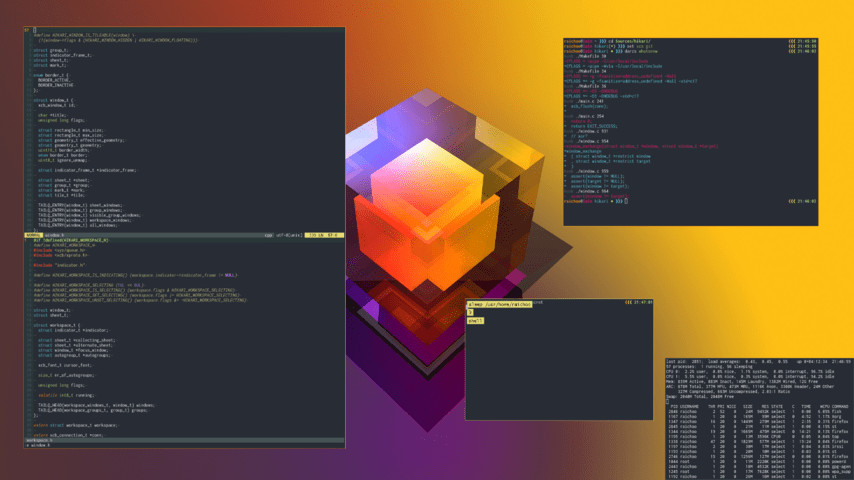Image resolution: width=854 pixels, height=480 pixels.
Task: Click the powerd process row in top
Action: 759,461
